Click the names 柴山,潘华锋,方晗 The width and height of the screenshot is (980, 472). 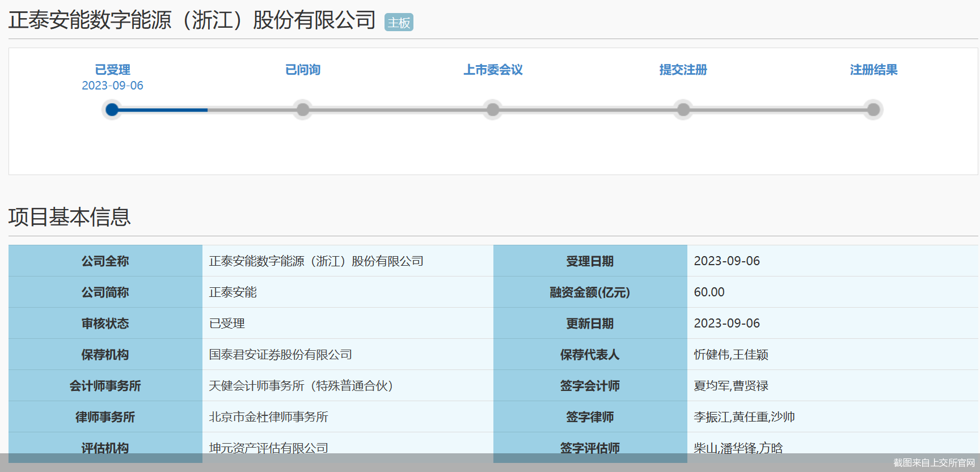pos(738,448)
